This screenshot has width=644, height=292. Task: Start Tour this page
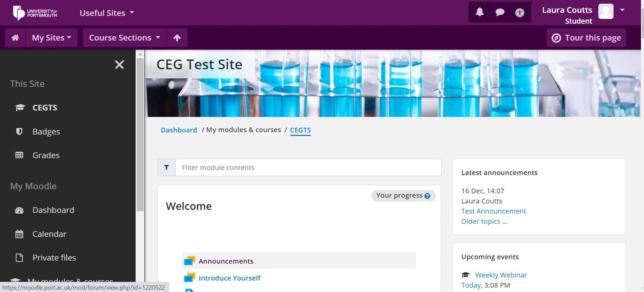point(586,38)
